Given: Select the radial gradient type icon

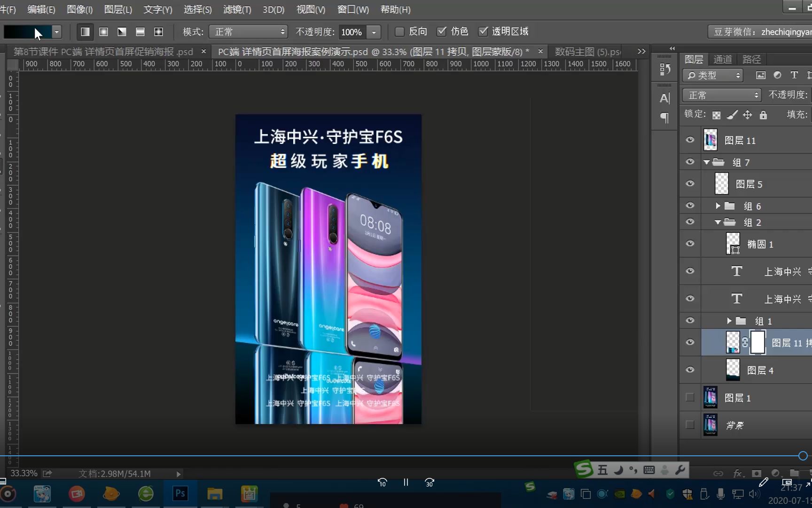Looking at the screenshot, I should click(103, 32).
